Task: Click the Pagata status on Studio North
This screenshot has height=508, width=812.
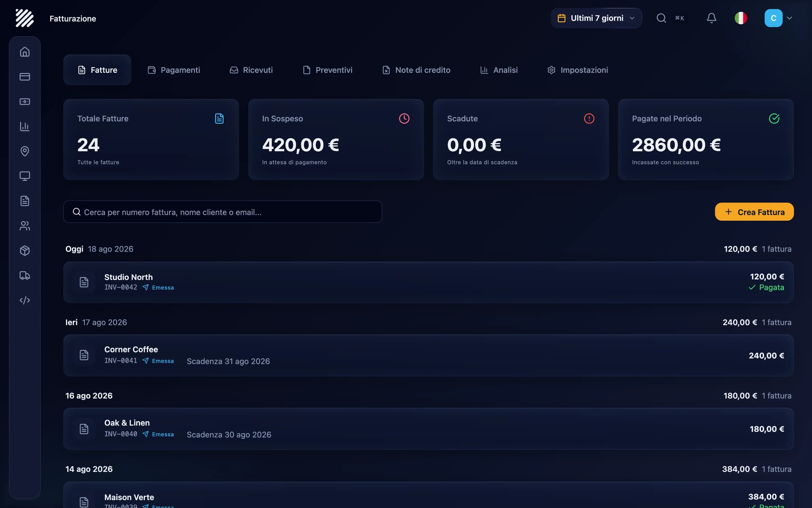Action: (x=766, y=287)
